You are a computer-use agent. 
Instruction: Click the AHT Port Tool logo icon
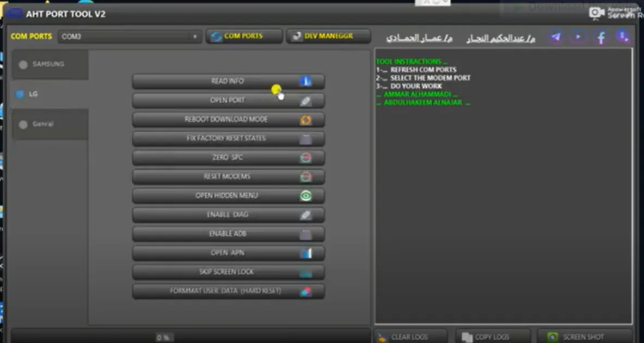pyautogui.click(x=14, y=14)
